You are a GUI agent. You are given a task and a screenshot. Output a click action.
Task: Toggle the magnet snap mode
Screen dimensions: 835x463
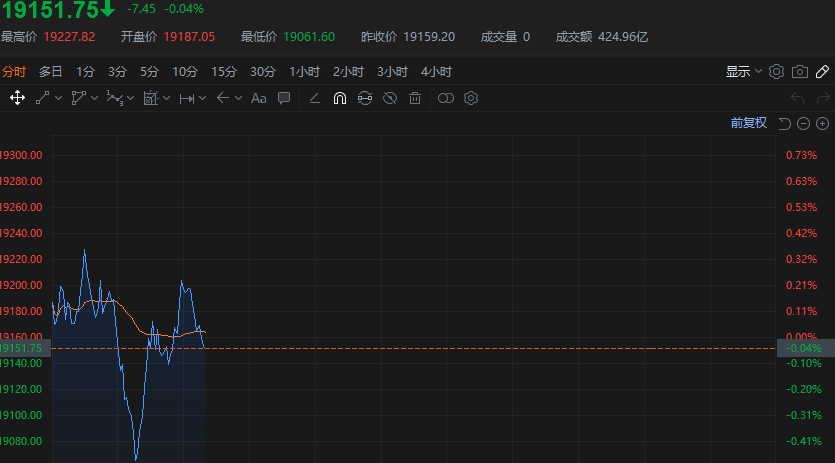tap(339, 98)
